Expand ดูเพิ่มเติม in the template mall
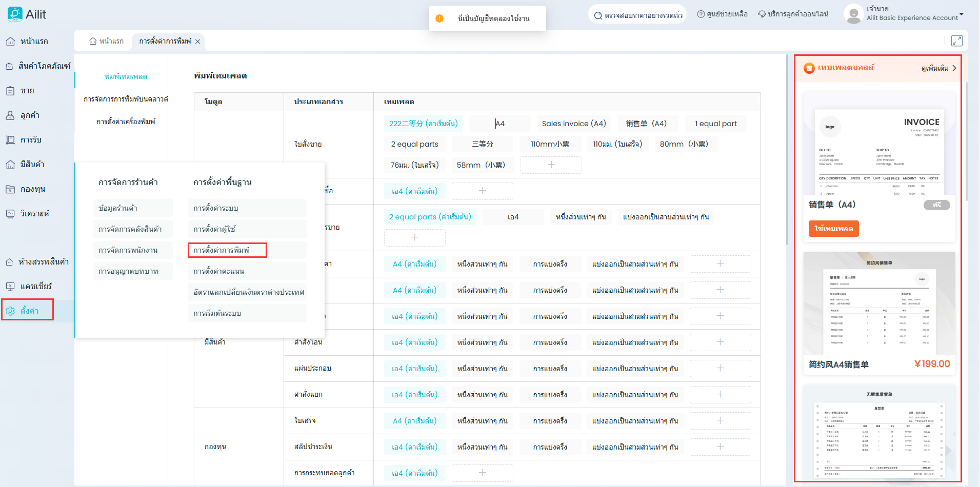This screenshot has width=980, height=487. [x=938, y=68]
